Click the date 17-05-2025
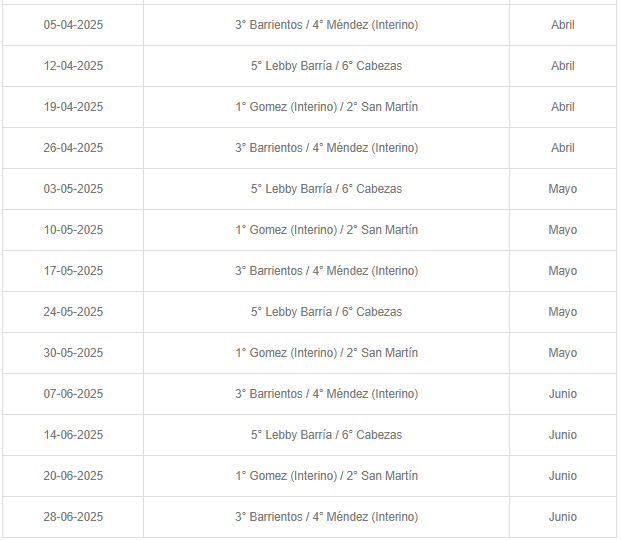The height and width of the screenshot is (540, 621). pyautogui.click(x=73, y=271)
